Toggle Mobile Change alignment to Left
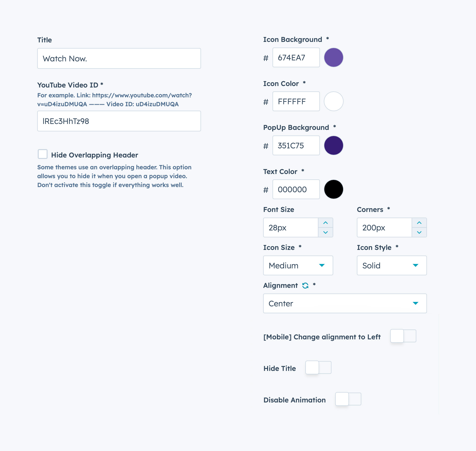Viewport: 476px width, 451px height. (403, 336)
